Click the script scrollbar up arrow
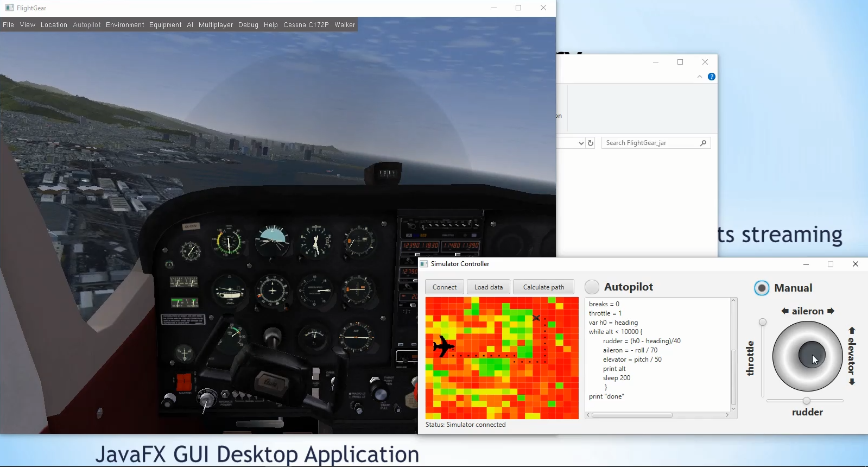 click(x=733, y=300)
